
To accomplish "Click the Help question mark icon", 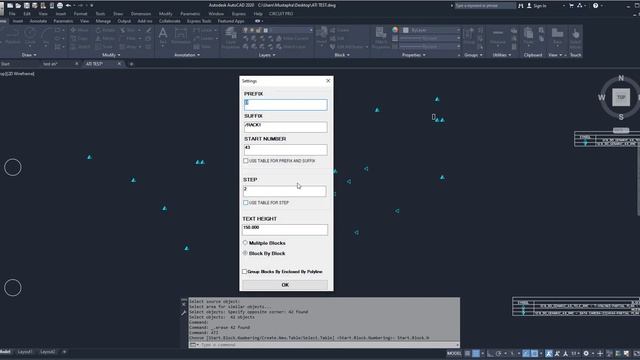I will click(596, 6).
